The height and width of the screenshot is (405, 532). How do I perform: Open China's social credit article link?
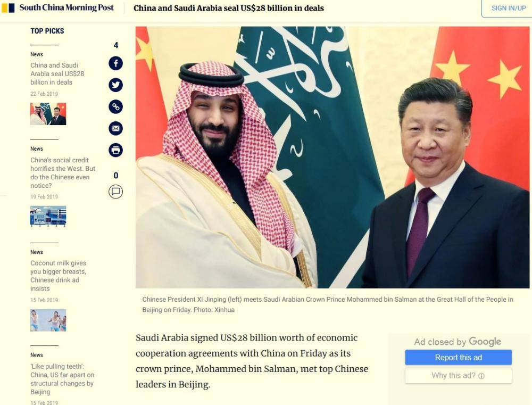[x=63, y=173]
